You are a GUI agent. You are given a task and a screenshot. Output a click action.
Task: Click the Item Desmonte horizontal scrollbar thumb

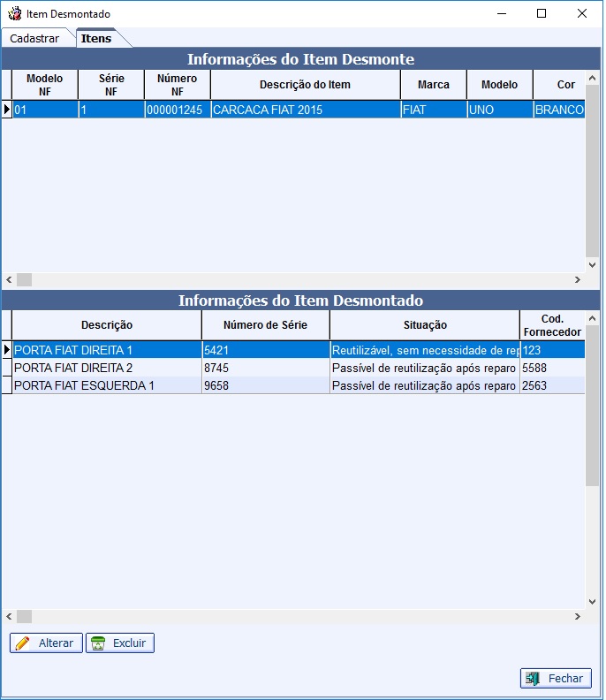[x=24, y=279]
